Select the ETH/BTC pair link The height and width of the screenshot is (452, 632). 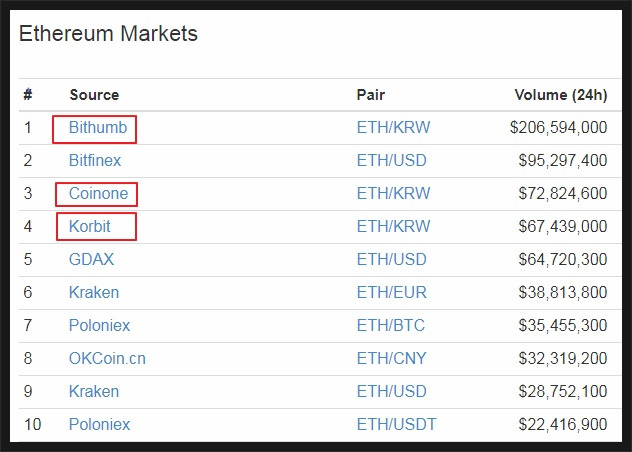tap(391, 326)
